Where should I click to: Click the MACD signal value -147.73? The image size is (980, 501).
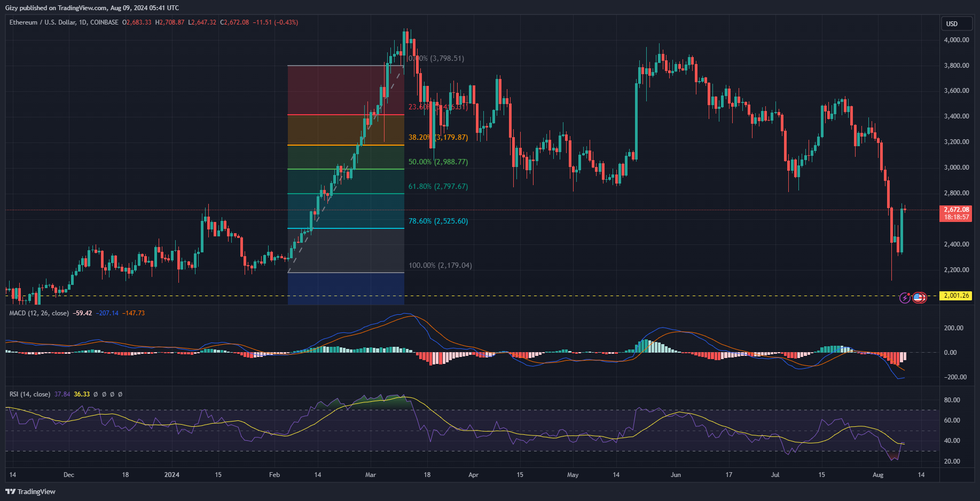coord(134,313)
